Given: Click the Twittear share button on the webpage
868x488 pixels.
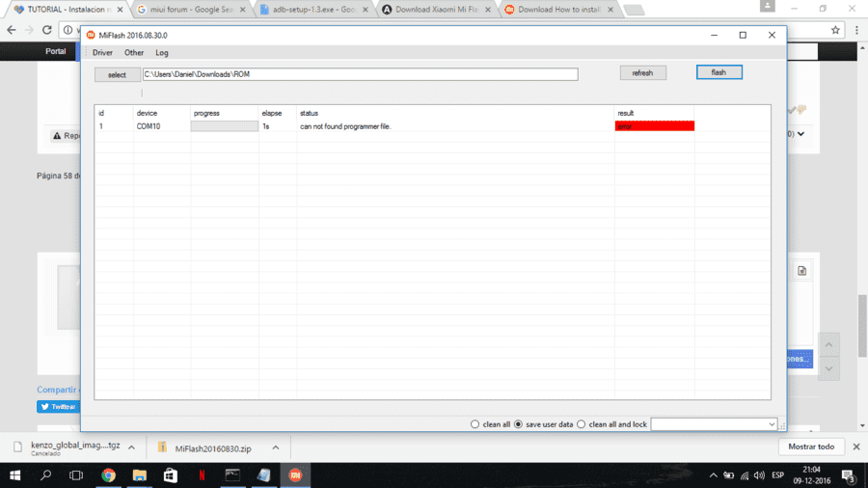Looking at the screenshot, I should 58,407.
